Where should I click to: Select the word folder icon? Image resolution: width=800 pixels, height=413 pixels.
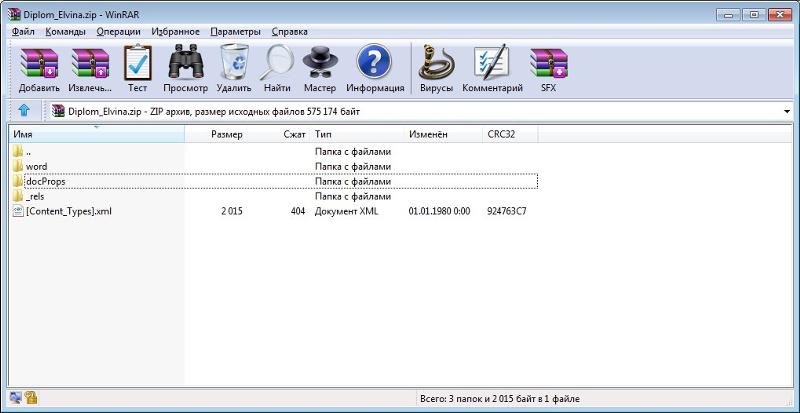pyautogui.click(x=18, y=166)
